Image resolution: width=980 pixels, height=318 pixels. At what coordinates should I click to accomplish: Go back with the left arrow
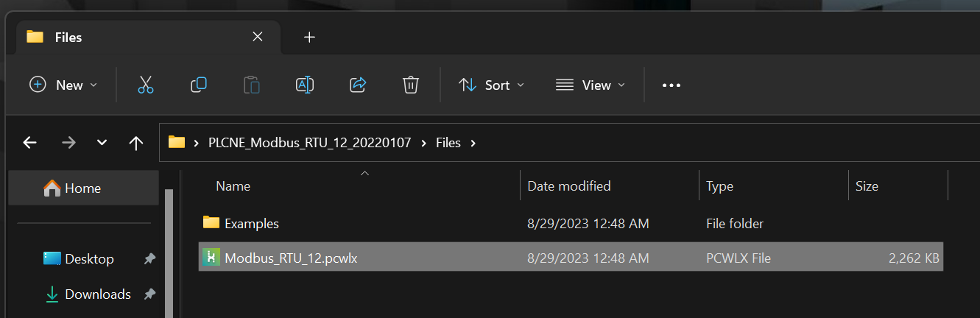(30, 143)
